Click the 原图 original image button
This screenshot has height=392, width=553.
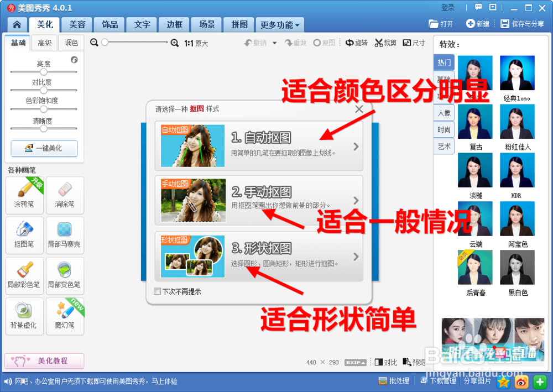(x=324, y=43)
